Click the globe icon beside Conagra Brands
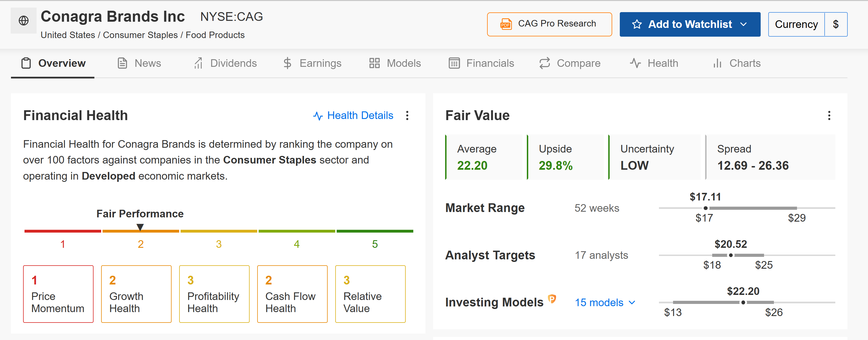This screenshot has height=340, width=868. (x=23, y=20)
